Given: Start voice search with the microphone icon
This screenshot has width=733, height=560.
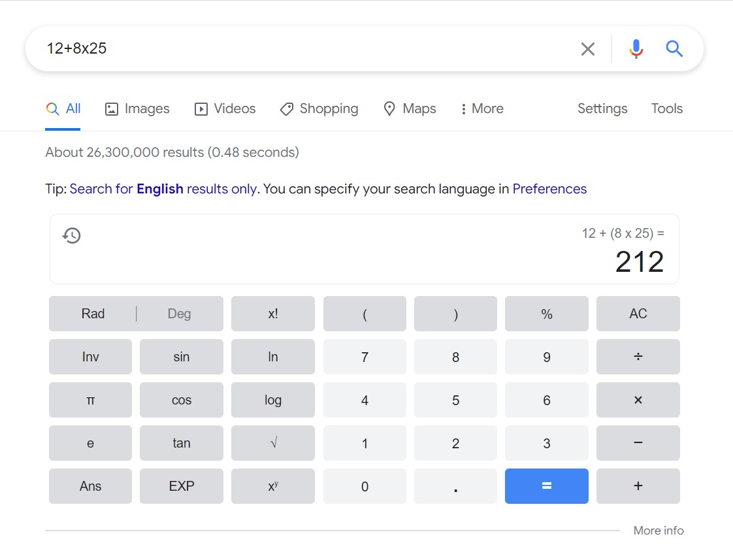Looking at the screenshot, I should (x=636, y=49).
